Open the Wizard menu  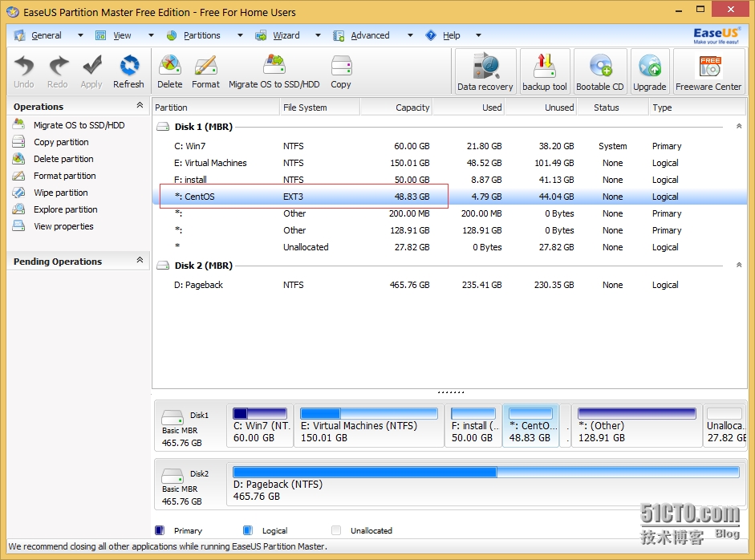(x=286, y=35)
